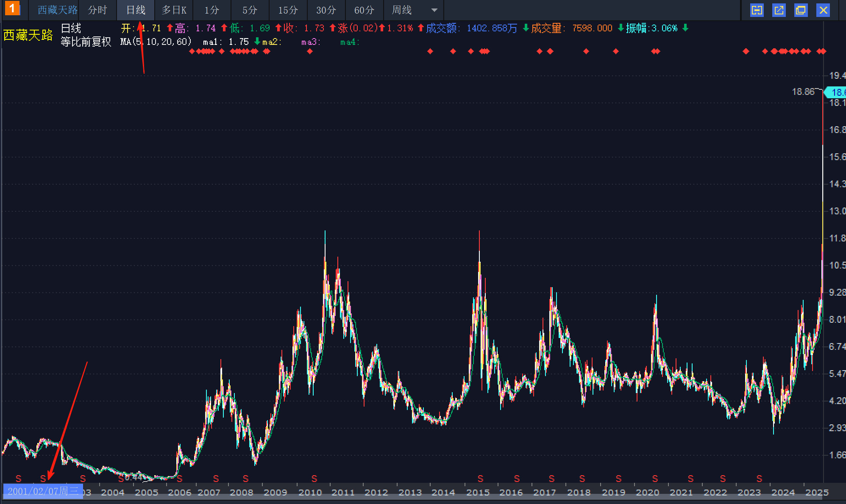846x504 pixels.
Task: Switch to the 60分 period tab
Action: 364,10
